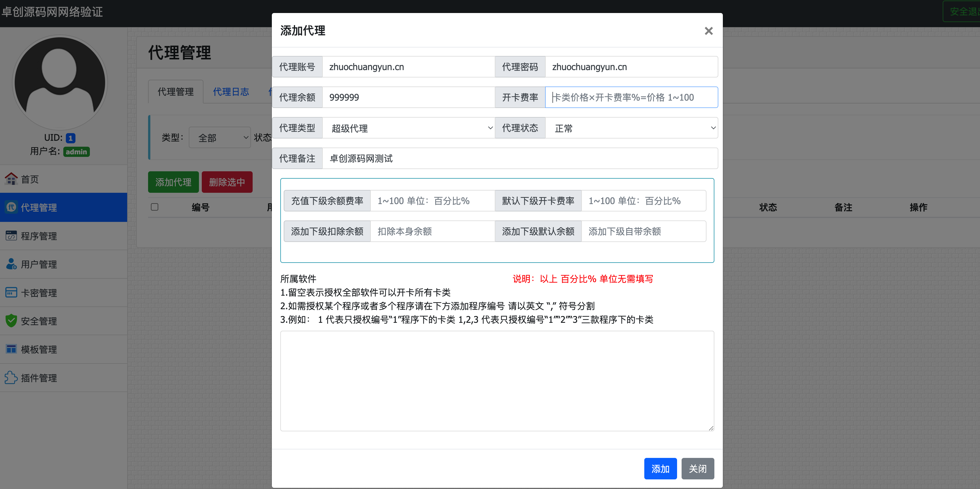980x489 pixels.
Task: Open 用户管理 in the sidebar menu
Action: pyautogui.click(x=64, y=264)
